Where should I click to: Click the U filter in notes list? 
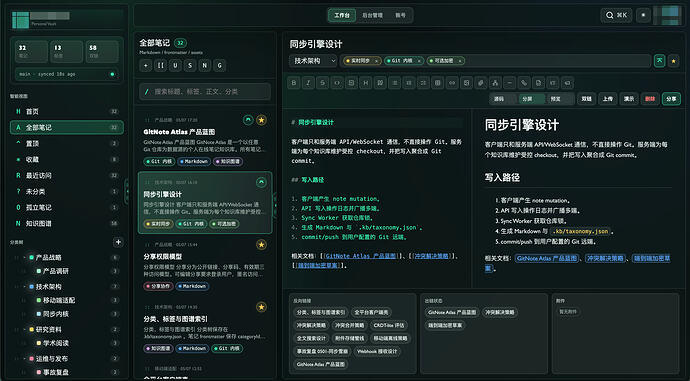coord(175,66)
